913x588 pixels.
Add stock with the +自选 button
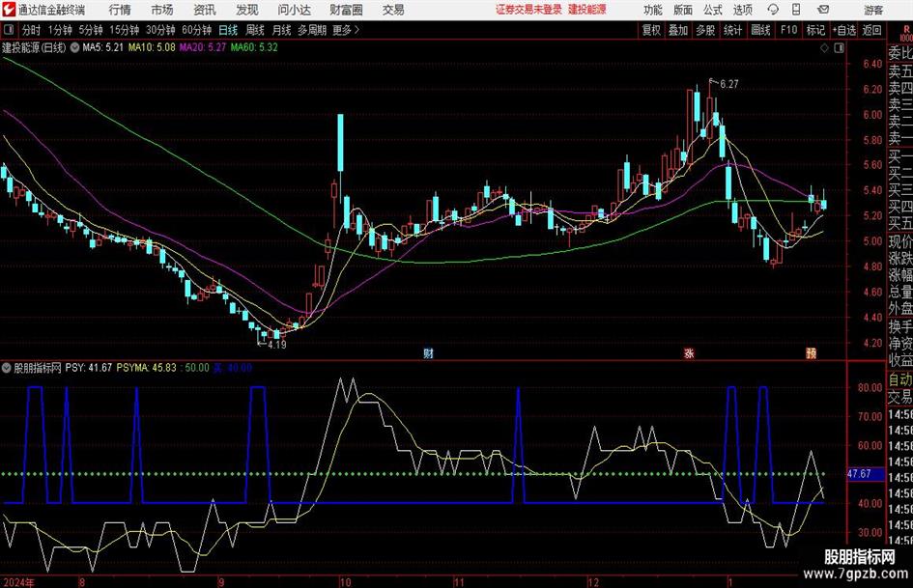[844, 30]
